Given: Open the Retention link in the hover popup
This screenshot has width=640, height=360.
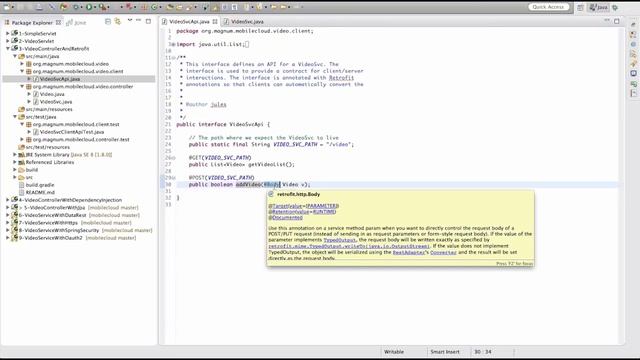Looking at the screenshot, I should pyautogui.click(x=284, y=212).
